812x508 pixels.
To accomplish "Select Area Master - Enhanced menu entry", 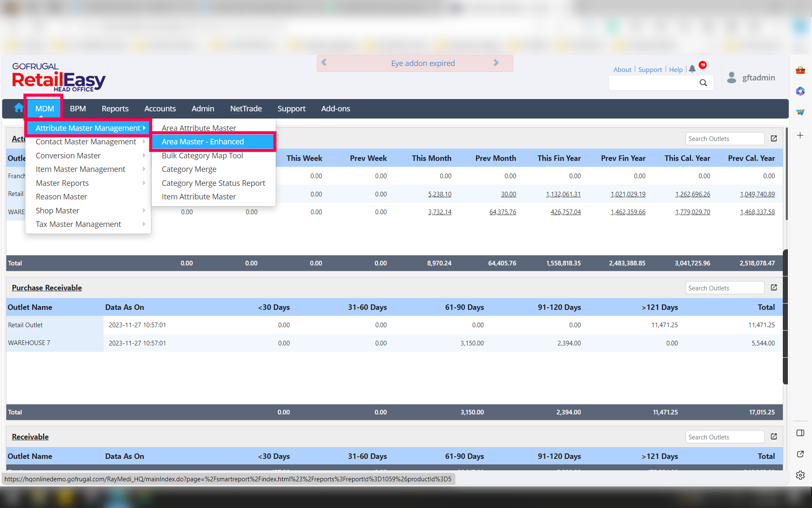I will pos(203,142).
